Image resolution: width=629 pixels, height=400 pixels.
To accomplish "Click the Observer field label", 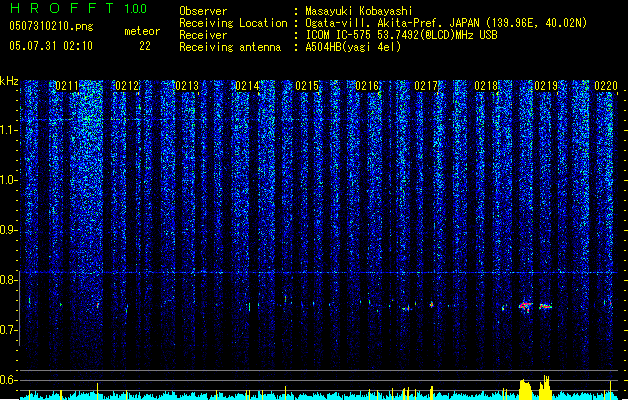I will pyautogui.click(x=203, y=11).
